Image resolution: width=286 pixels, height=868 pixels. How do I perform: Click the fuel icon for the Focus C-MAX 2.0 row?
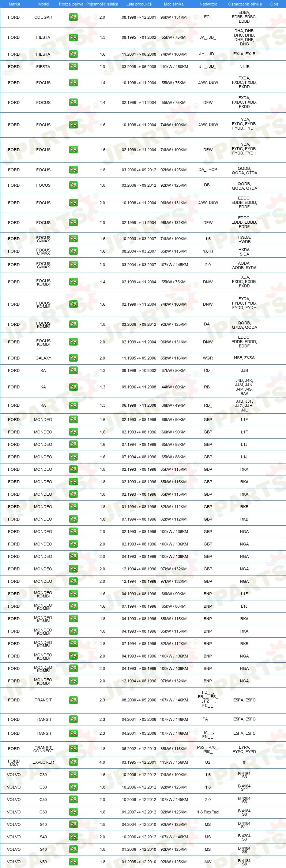coord(73,265)
